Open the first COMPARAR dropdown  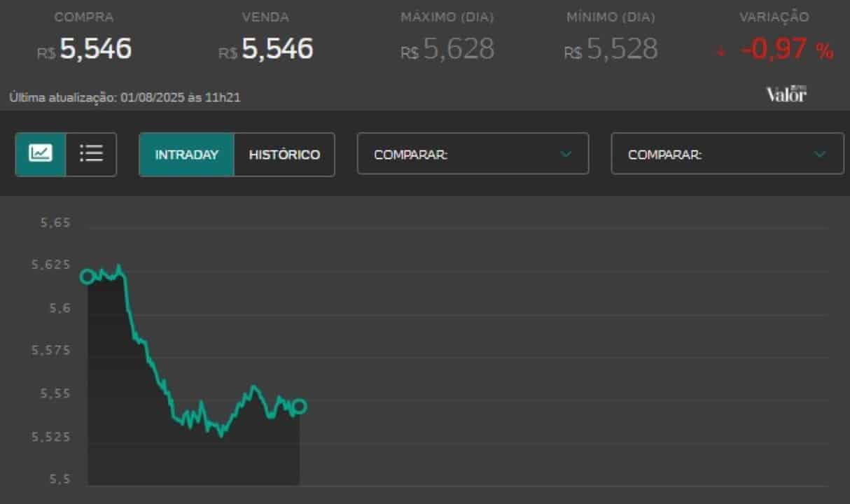(x=473, y=154)
